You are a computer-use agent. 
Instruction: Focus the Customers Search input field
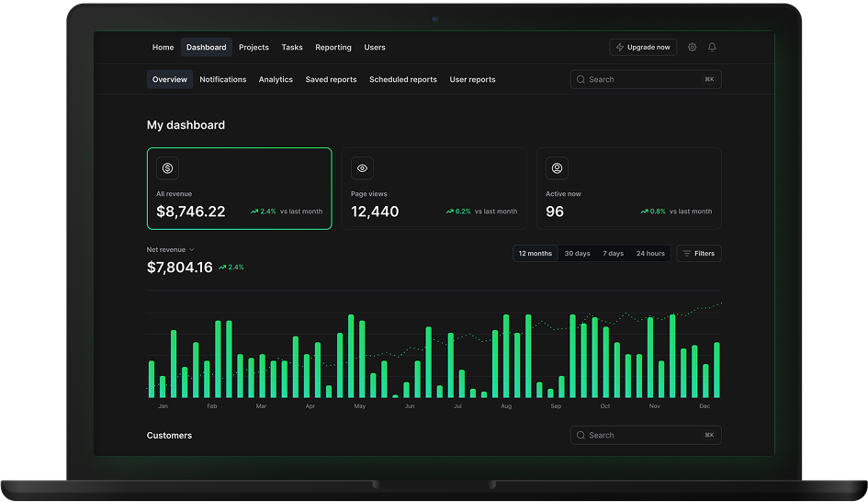point(646,435)
